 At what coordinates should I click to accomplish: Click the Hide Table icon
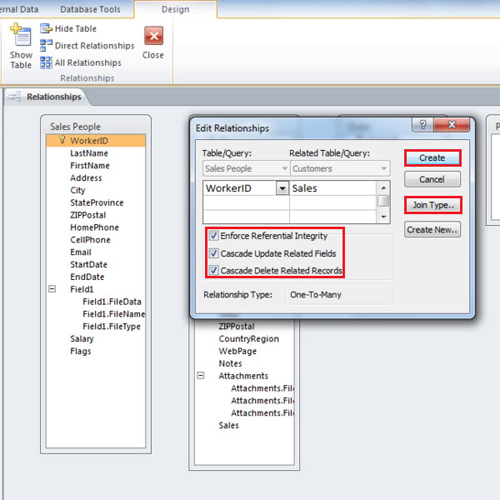point(46,29)
